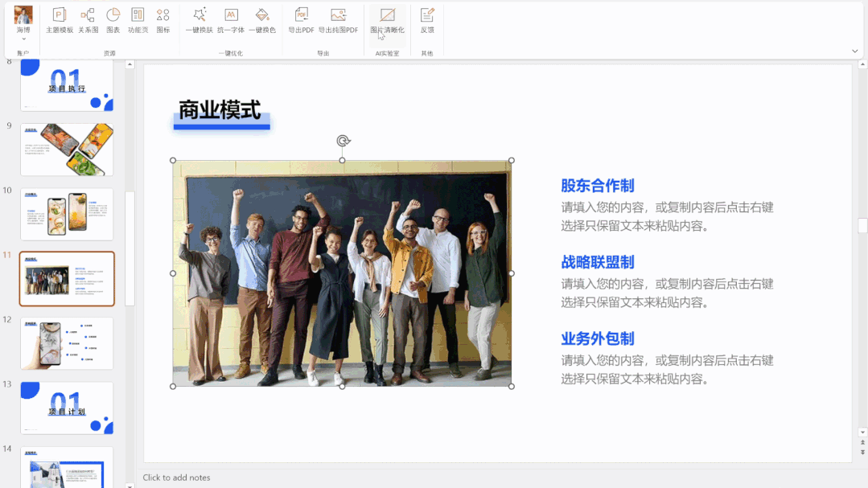
Task: Select slide 8 thumbnail 项目执行
Action: click(x=67, y=85)
